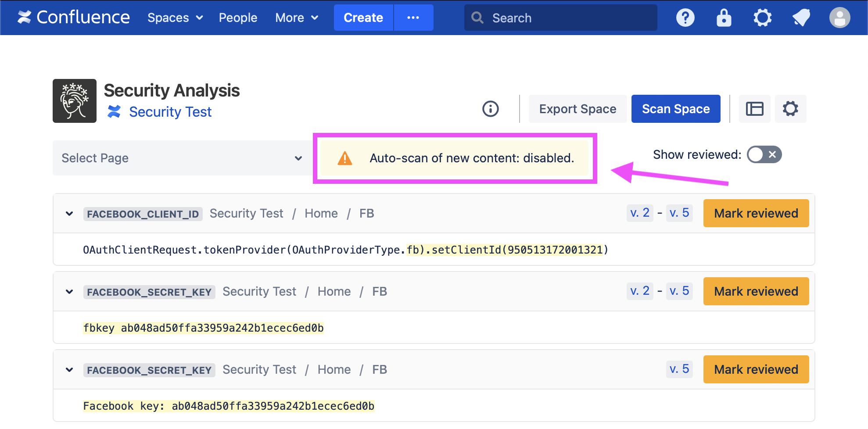Open the Spaces menu
This screenshot has height=429, width=868.
(175, 18)
